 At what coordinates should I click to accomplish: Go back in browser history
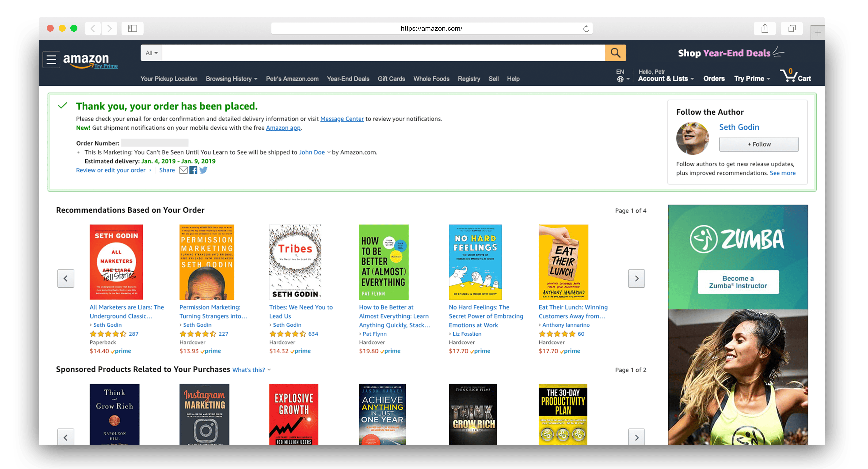(93, 28)
